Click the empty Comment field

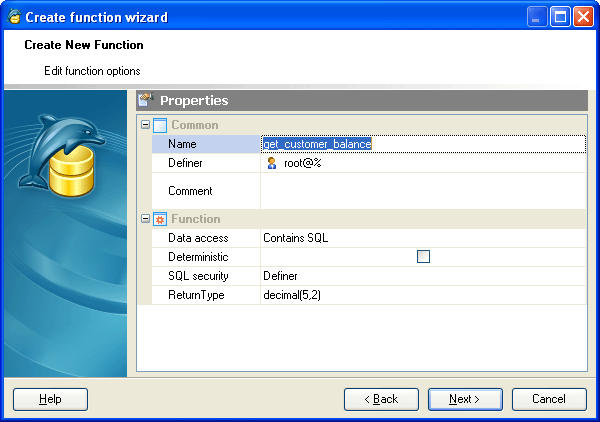point(422,190)
